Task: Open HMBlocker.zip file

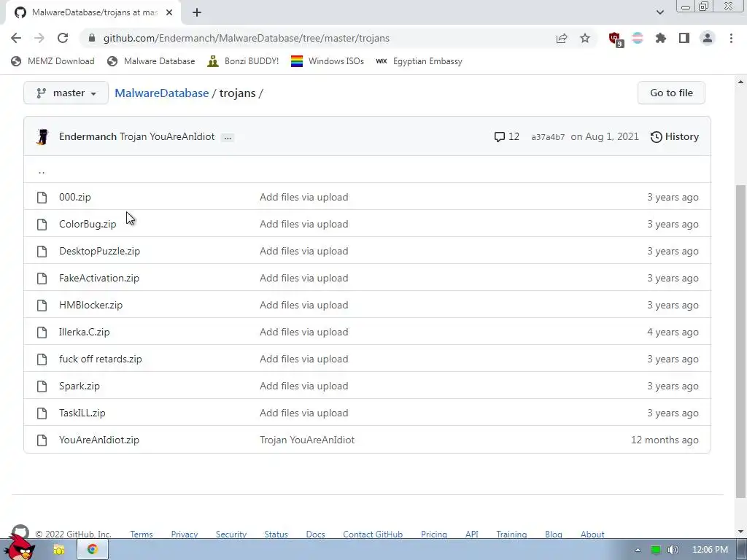Action: (x=90, y=306)
